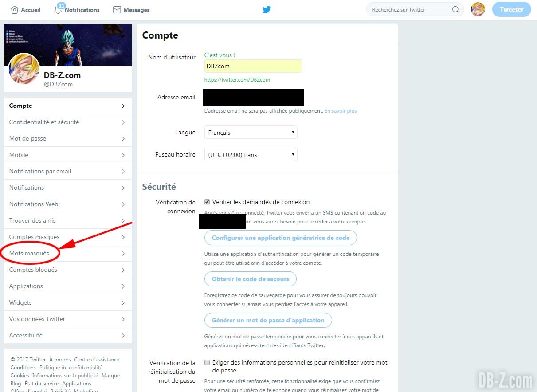Screen dimensions: 537x392
Task: Open Notifications par email settings
Action: coord(68,171)
